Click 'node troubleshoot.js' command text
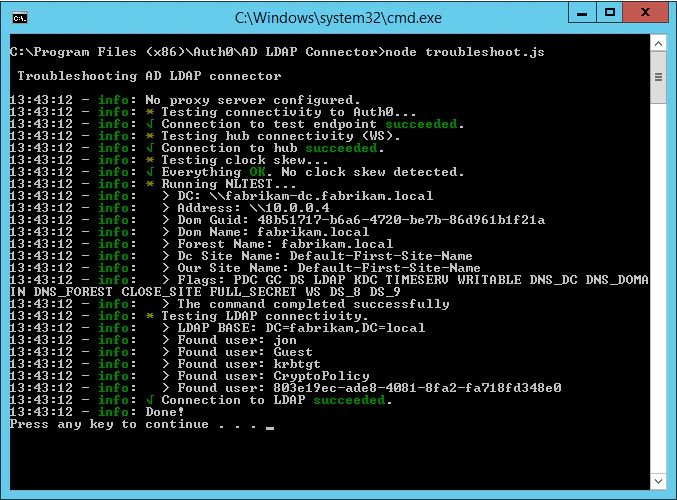The height and width of the screenshot is (500, 677). 465,52
